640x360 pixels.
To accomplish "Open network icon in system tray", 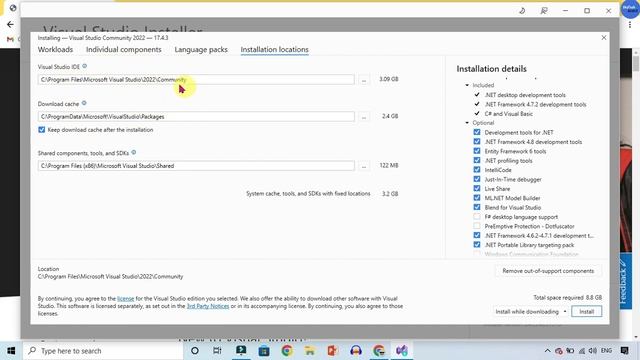I will (x=582, y=351).
